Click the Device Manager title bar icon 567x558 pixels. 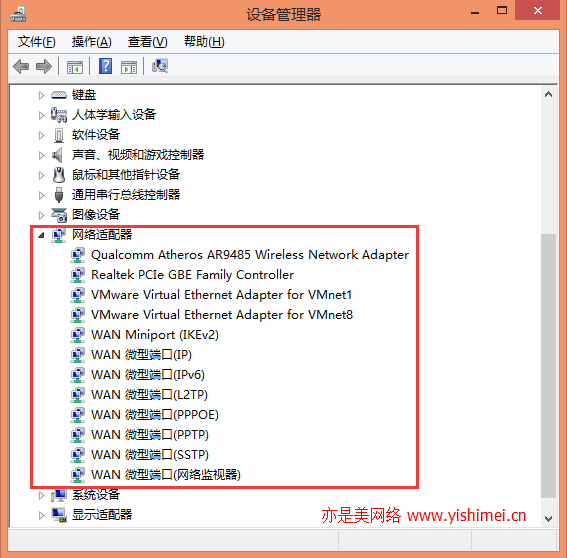[x=18, y=15]
